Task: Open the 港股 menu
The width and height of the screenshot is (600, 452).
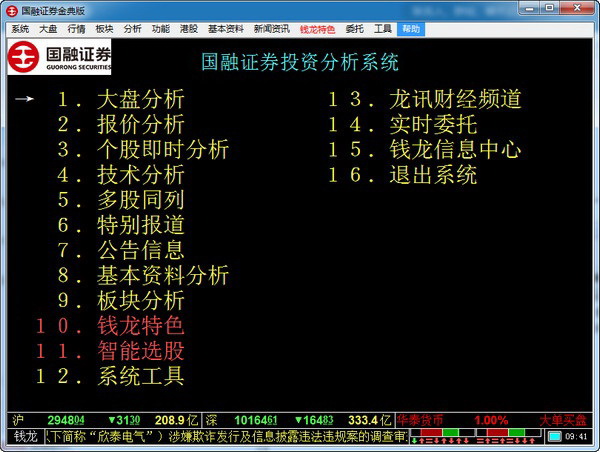Action: pos(189,29)
